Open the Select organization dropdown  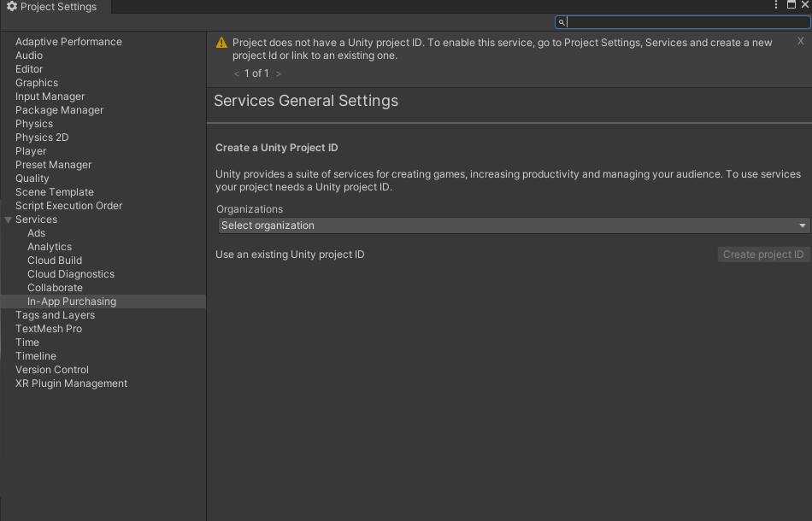(x=515, y=225)
